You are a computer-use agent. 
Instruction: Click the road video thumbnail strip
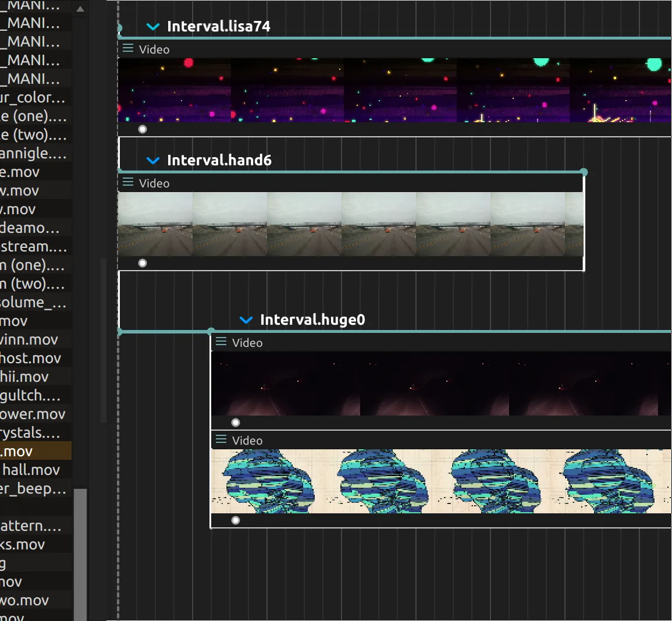[350, 224]
